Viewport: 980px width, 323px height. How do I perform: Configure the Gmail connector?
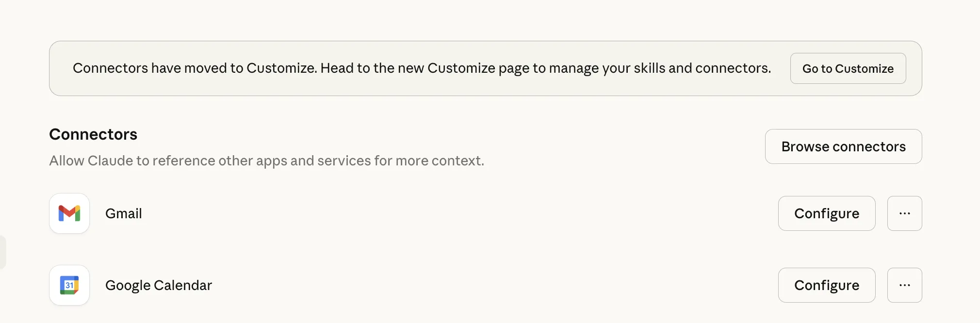(826, 213)
